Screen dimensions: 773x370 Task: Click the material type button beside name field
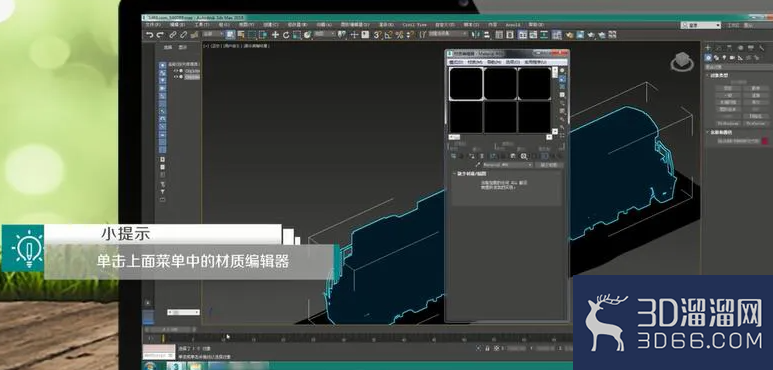click(x=549, y=165)
